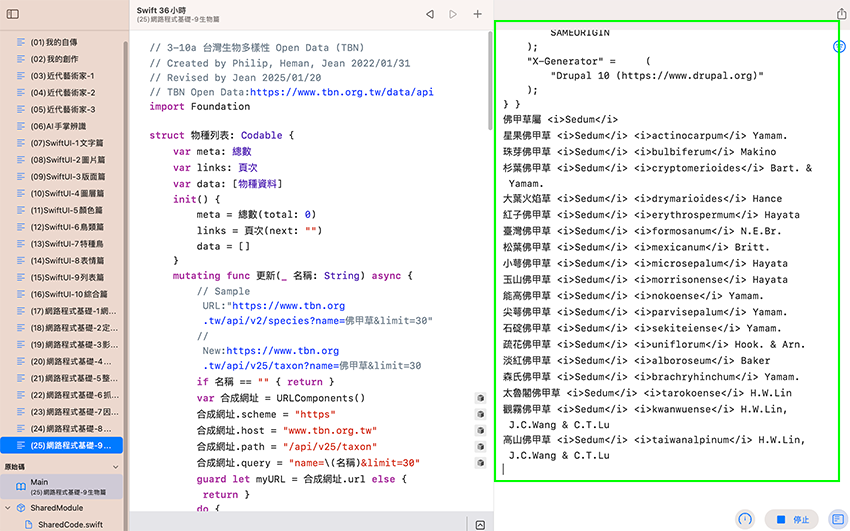Open the execution speed gauge icon
This screenshot has height=531, width=850.
745,519
